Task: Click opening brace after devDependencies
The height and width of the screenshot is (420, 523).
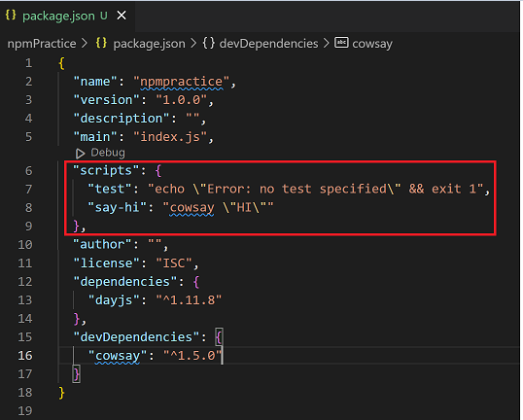Action: (x=219, y=337)
